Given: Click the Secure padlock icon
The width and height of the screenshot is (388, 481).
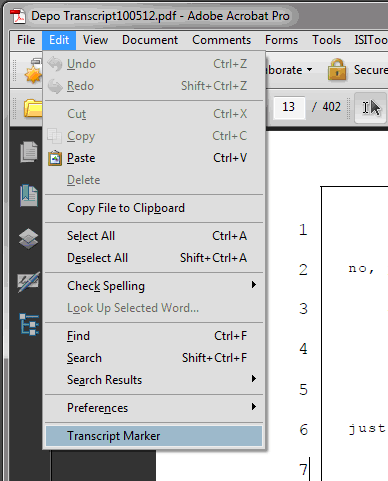Looking at the screenshot, I should 337,69.
